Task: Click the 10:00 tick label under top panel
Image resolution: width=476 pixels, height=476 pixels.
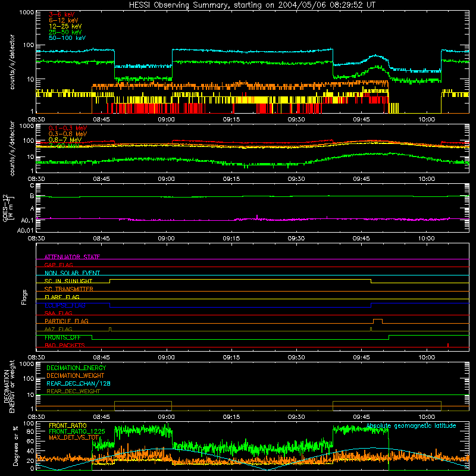Action: click(x=427, y=120)
